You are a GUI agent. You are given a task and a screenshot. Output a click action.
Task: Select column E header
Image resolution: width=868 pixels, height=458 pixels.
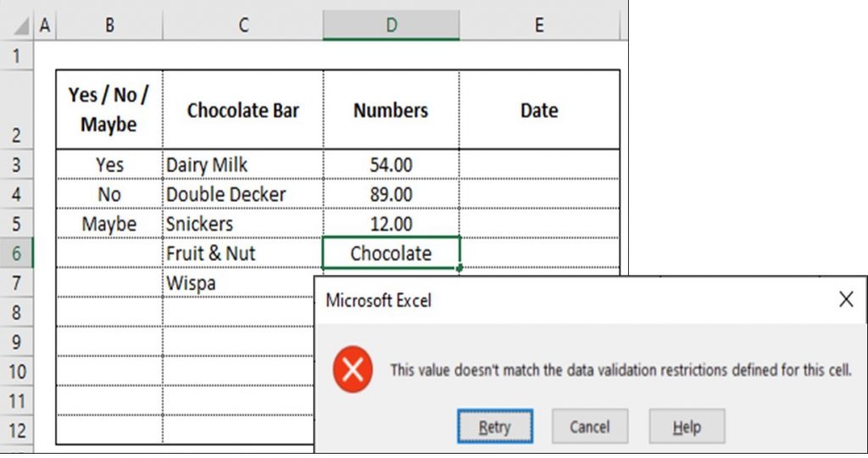click(x=539, y=26)
